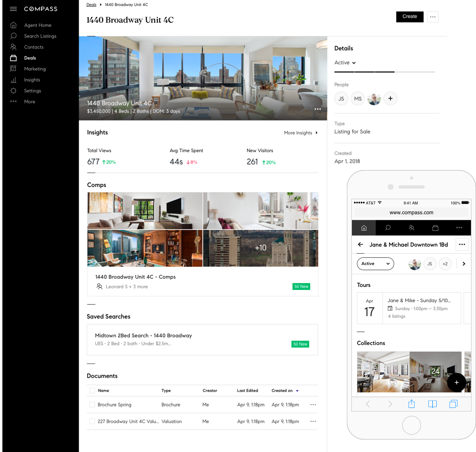Tap the black plus floating button on phone
The image size is (476, 452).
(456, 382)
